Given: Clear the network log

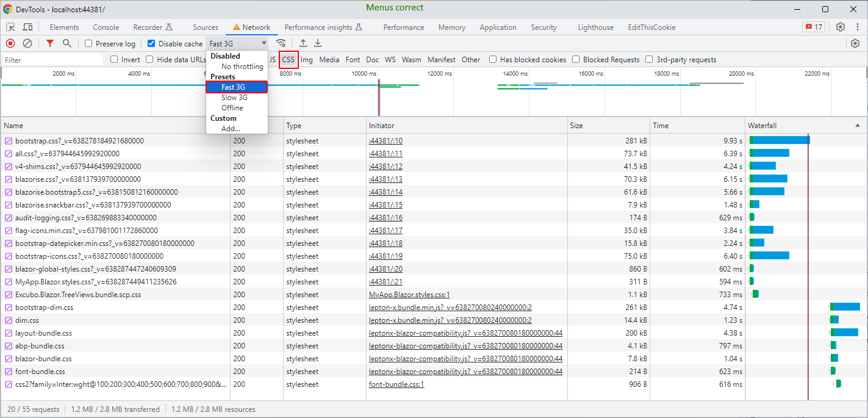Looking at the screenshot, I should point(27,43).
